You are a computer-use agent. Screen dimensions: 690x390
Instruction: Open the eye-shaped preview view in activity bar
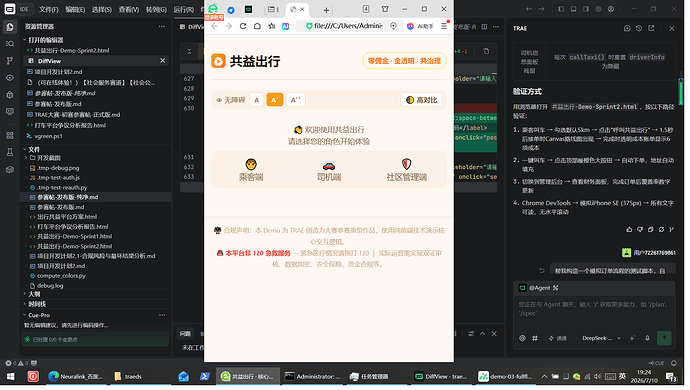[10, 78]
